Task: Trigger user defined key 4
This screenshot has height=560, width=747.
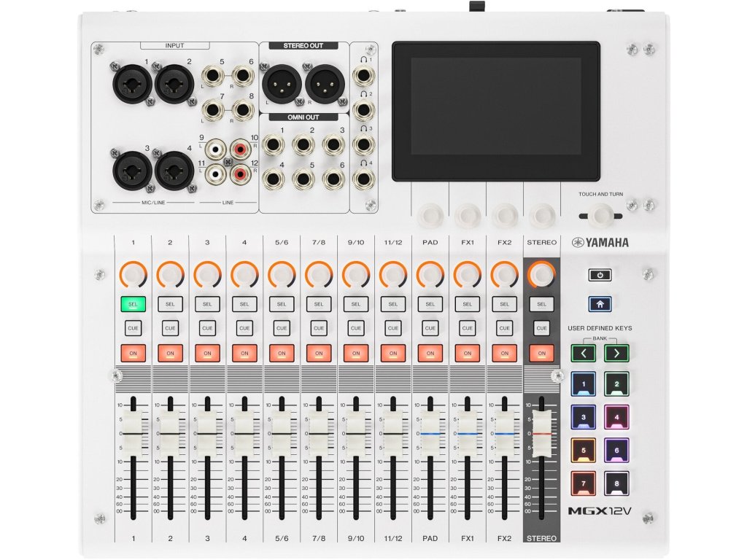Action: pyautogui.click(x=616, y=418)
